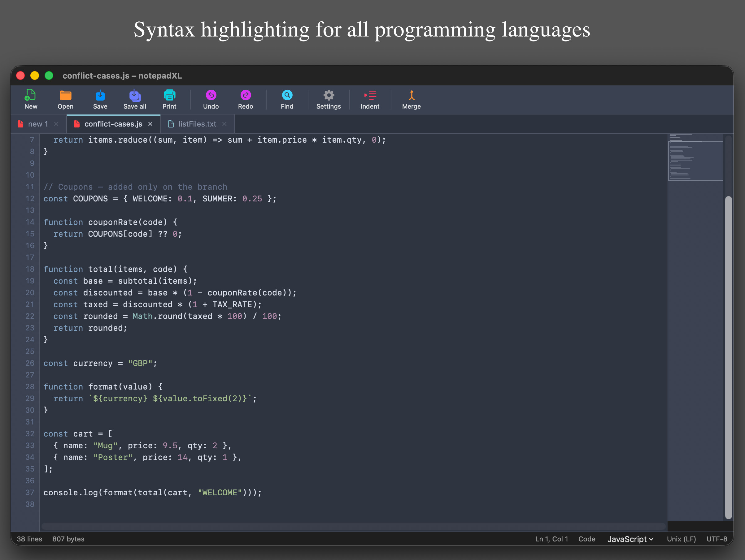Switch to the new 1 tab

click(38, 124)
